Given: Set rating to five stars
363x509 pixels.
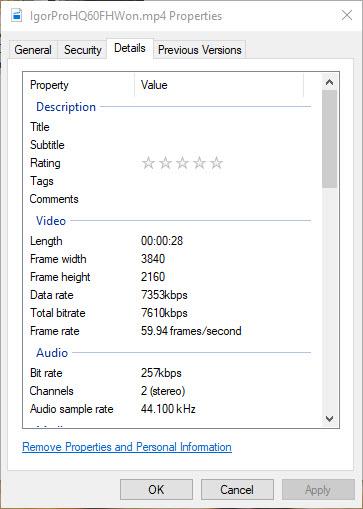Looking at the screenshot, I should 217,163.
